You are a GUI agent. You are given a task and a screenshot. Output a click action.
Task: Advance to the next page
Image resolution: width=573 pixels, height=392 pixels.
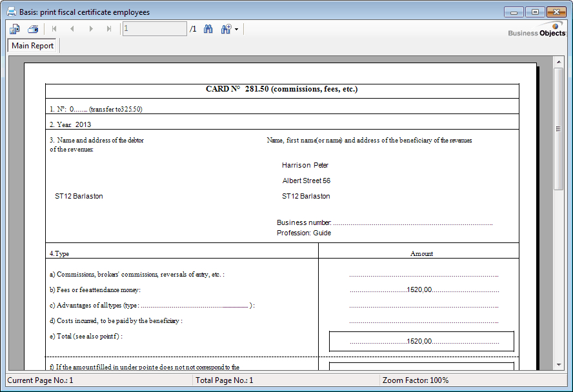point(90,28)
